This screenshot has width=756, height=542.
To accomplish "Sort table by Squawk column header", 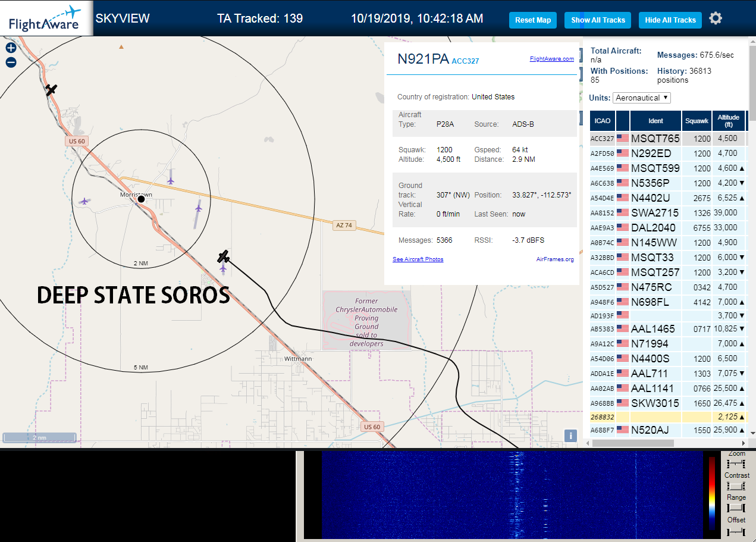I will pyautogui.click(x=697, y=121).
